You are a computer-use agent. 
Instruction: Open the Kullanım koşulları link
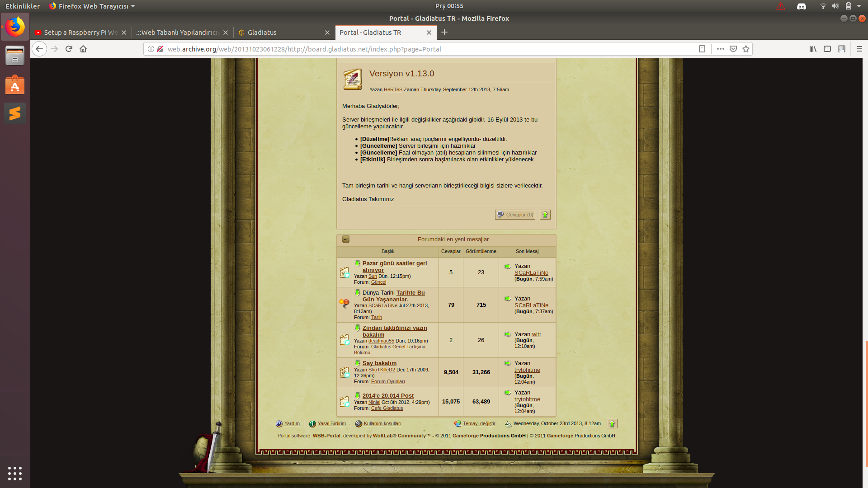click(x=382, y=423)
